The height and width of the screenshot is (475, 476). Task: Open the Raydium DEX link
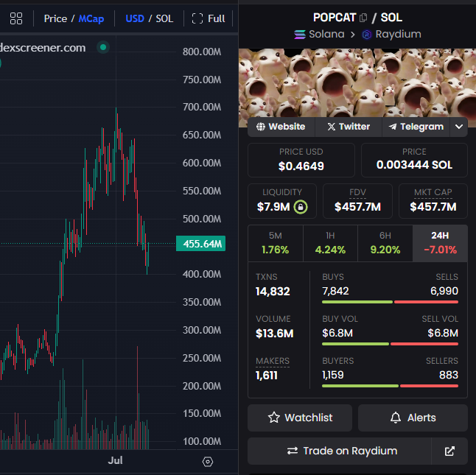tap(391, 35)
